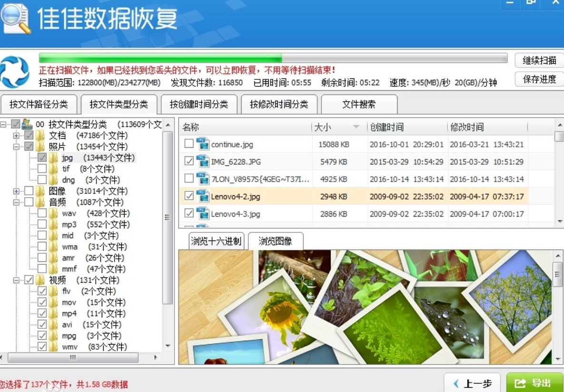564x392 pixels.
Task: Sort by 大小 column dropdown arrow
Action: click(x=356, y=127)
